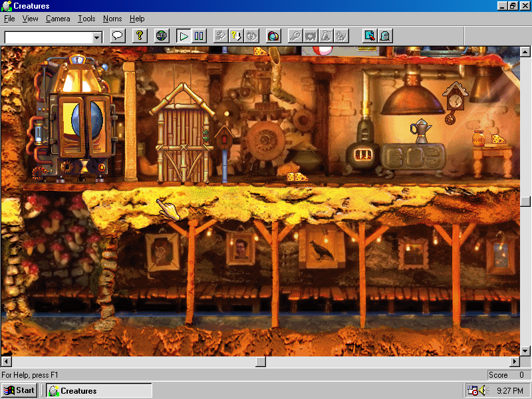This screenshot has width=532, height=399.
Task: Click the cheese pieces on the floor
Action: pos(297,176)
